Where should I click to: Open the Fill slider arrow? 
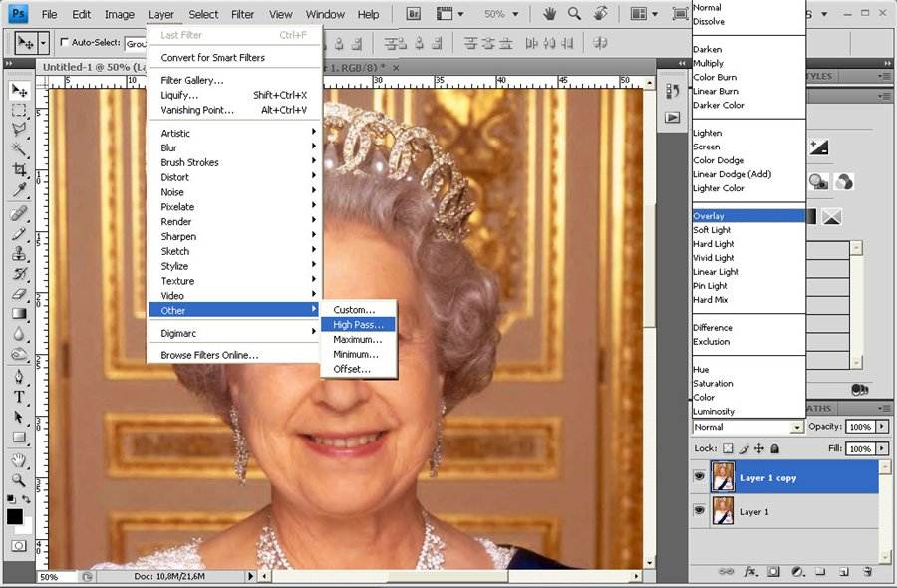pyautogui.click(x=882, y=449)
